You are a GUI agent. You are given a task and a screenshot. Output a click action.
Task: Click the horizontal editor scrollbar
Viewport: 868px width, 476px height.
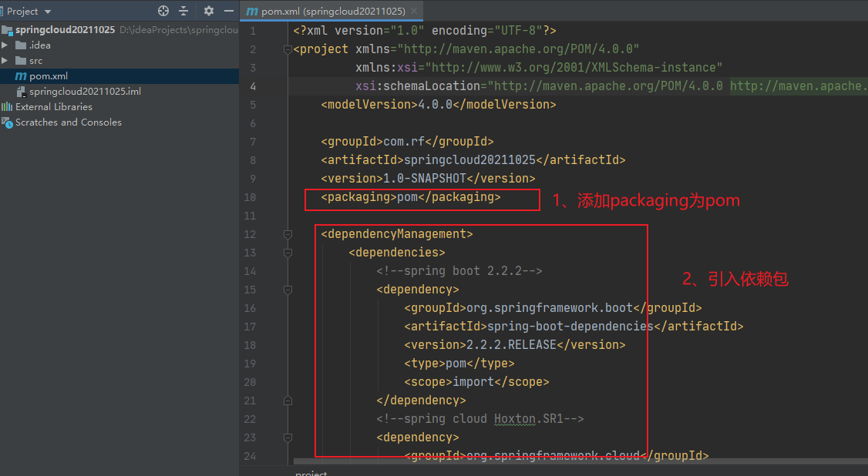coord(580,461)
